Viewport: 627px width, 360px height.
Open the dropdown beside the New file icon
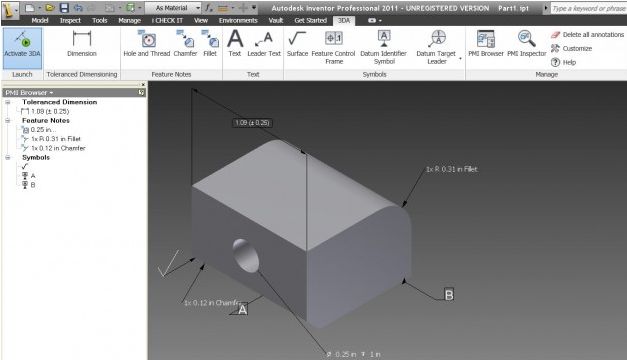(x=39, y=8)
